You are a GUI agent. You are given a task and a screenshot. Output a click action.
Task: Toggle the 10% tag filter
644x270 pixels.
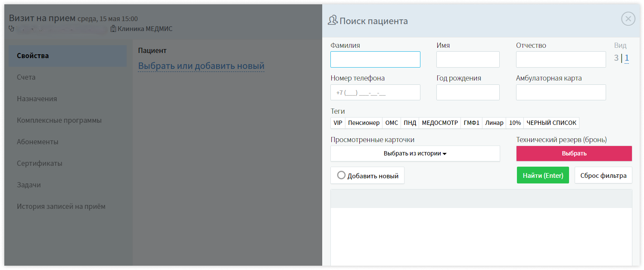pyautogui.click(x=515, y=123)
